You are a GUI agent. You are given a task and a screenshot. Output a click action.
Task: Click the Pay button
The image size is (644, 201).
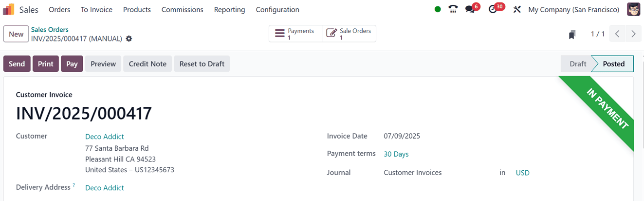(72, 64)
